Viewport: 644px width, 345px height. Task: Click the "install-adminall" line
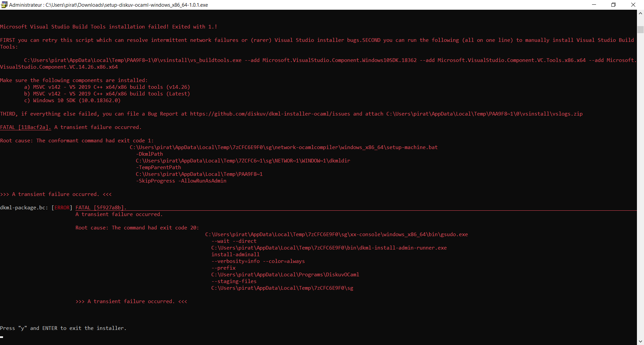(235, 255)
